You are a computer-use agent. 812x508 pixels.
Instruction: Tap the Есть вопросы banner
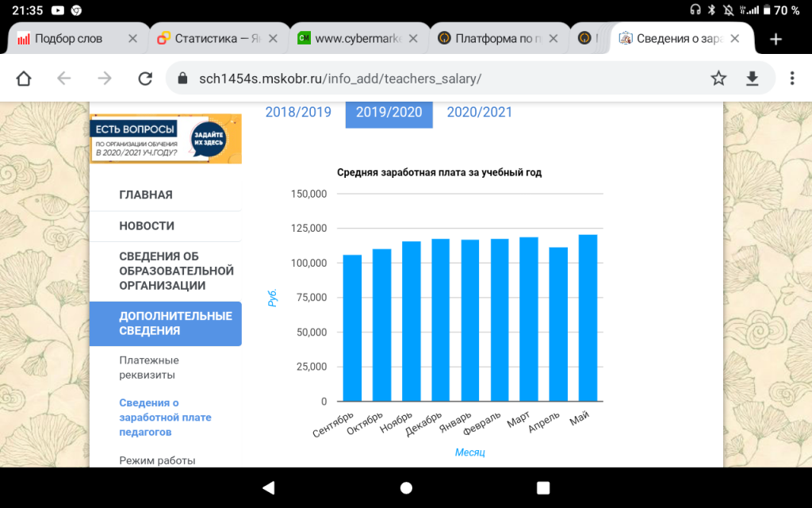pos(166,139)
